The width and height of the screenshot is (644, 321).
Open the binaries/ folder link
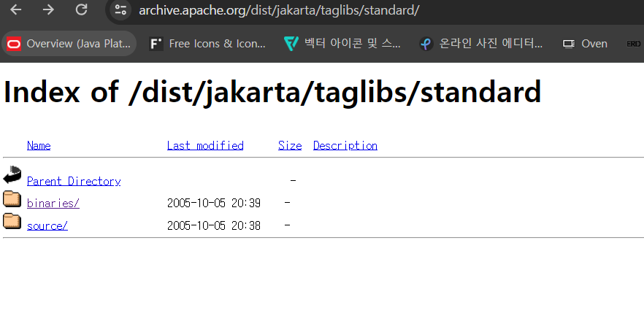tap(53, 204)
